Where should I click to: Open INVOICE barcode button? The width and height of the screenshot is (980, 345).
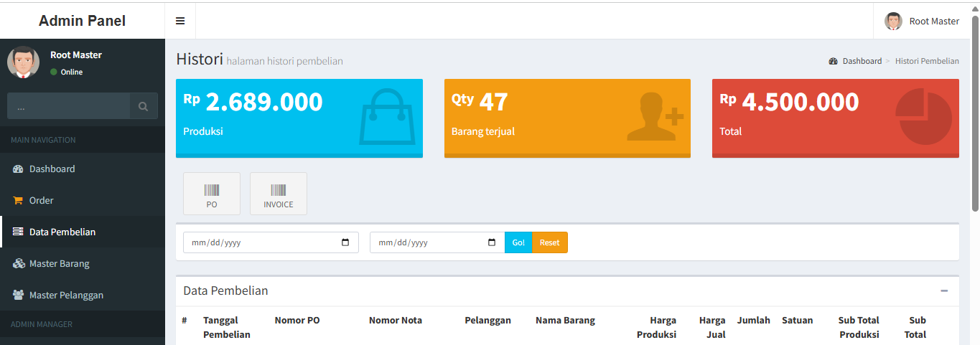(279, 194)
